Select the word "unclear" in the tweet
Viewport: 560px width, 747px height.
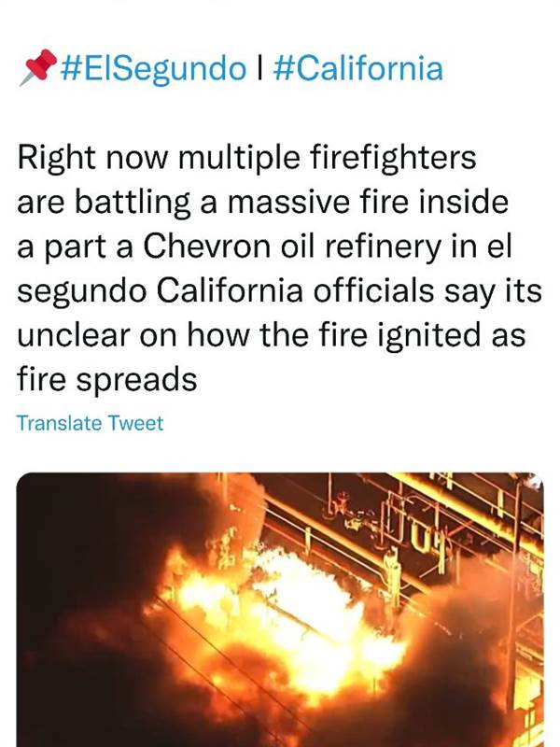pos(74,335)
